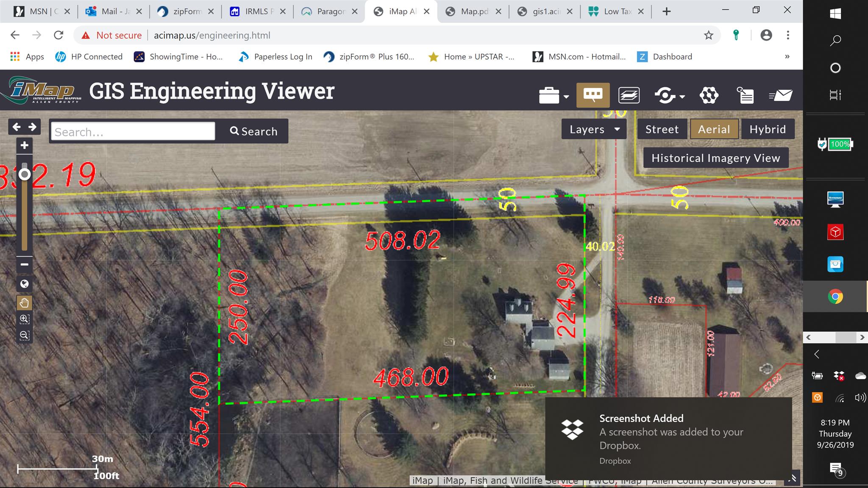Viewport: 868px width, 488px height.
Task: Close the iMap browser tab
Action: tap(427, 11)
